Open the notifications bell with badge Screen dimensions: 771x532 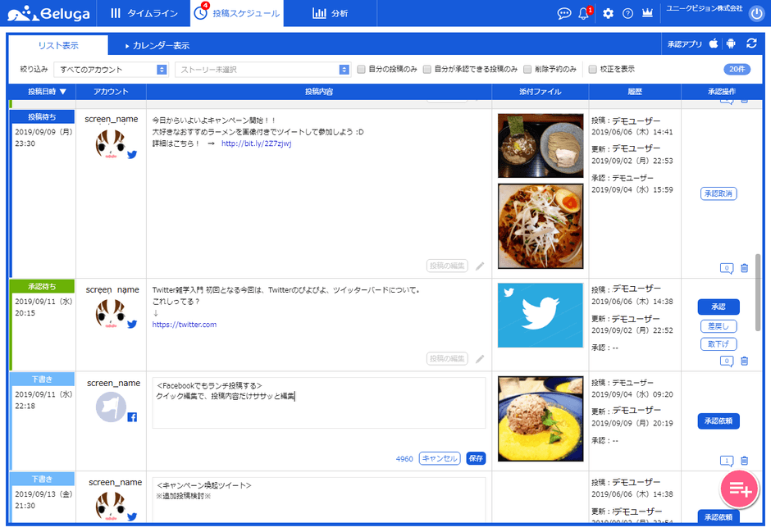pyautogui.click(x=583, y=13)
